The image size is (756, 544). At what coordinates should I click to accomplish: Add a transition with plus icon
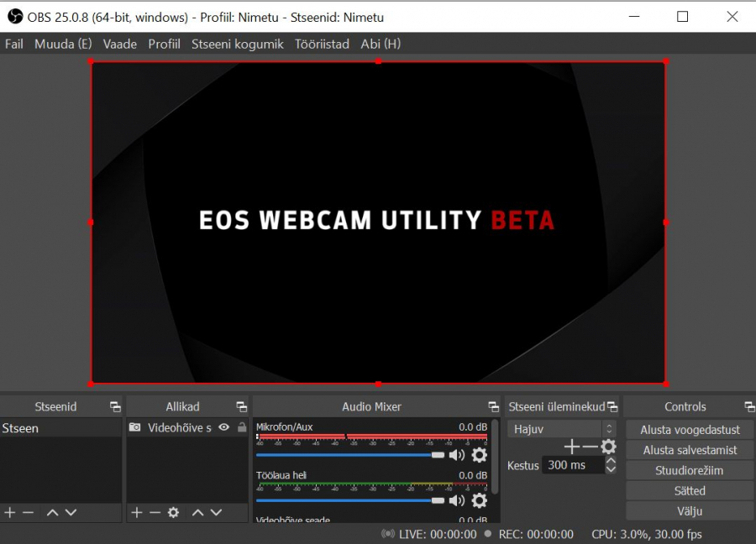click(572, 447)
